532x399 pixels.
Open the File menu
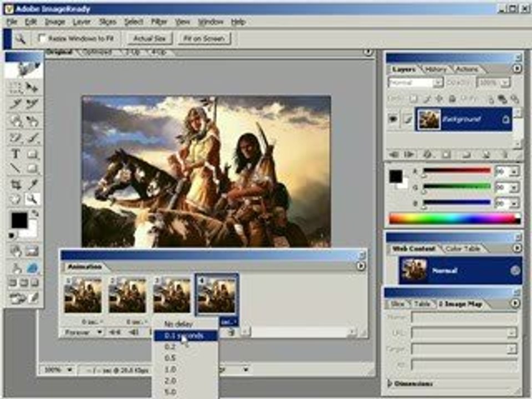pos(12,22)
